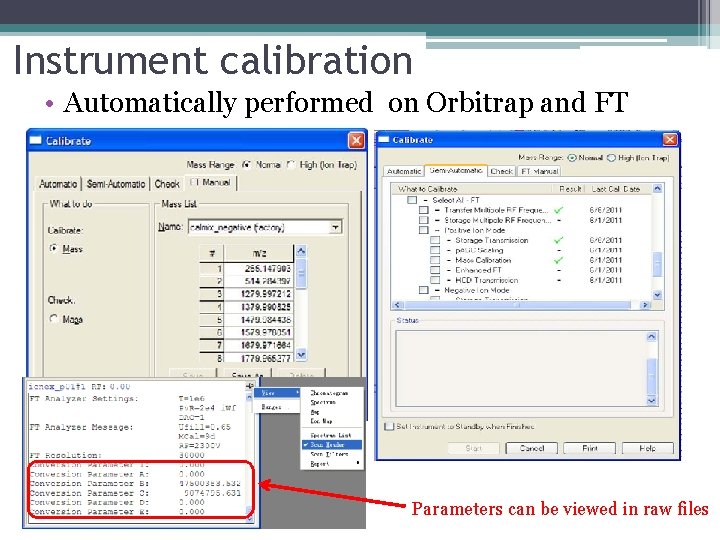Tick the pAGC Scaling checkbox

point(435,250)
